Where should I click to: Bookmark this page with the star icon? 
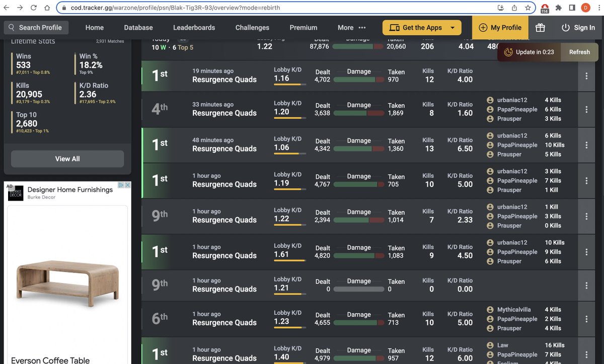coord(528,8)
